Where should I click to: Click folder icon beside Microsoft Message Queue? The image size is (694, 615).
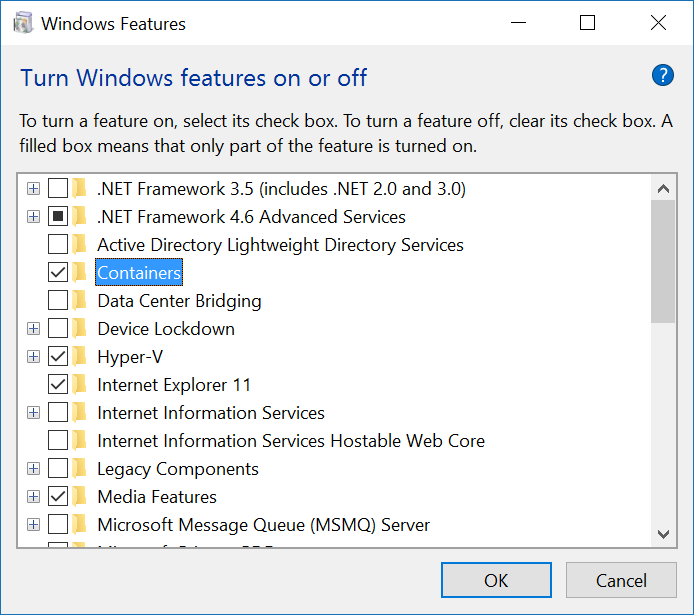[79, 525]
